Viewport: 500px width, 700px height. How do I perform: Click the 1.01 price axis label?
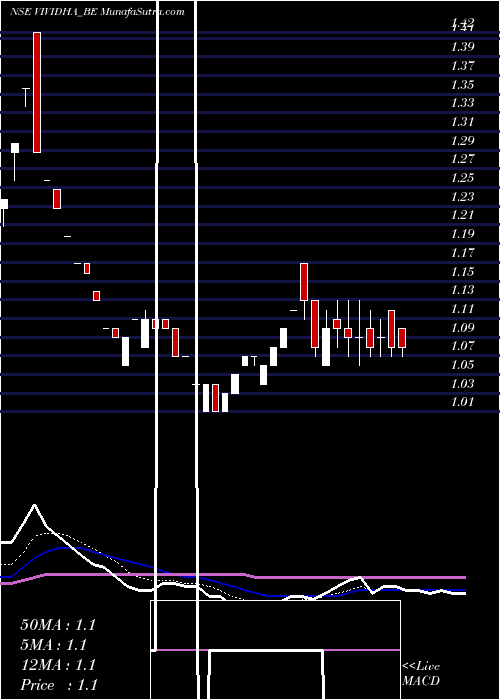(462, 402)
